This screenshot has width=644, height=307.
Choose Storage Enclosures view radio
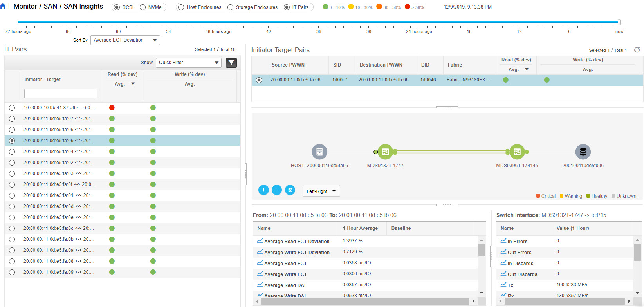pyautogui.click(x=230, y=7)
